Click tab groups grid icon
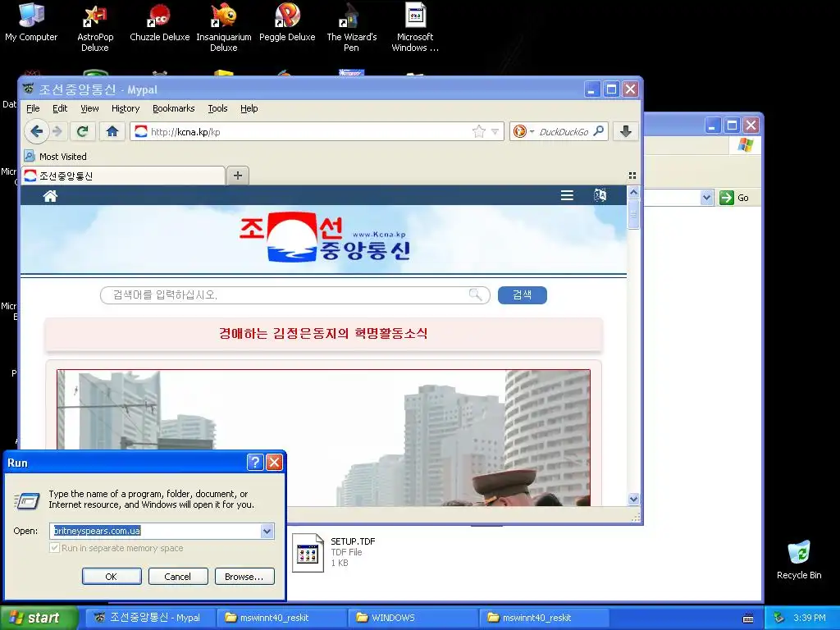840x630 pixels. tap(632, 176)
